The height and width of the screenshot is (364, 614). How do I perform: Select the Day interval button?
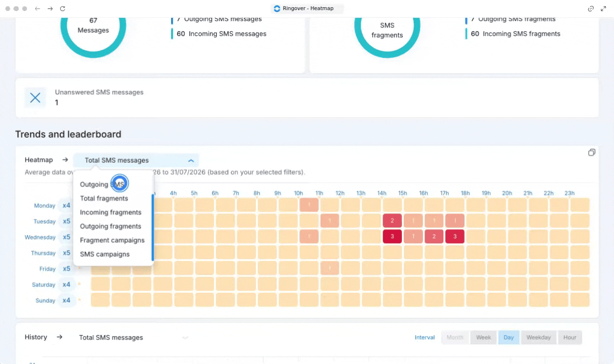(508, 338)
